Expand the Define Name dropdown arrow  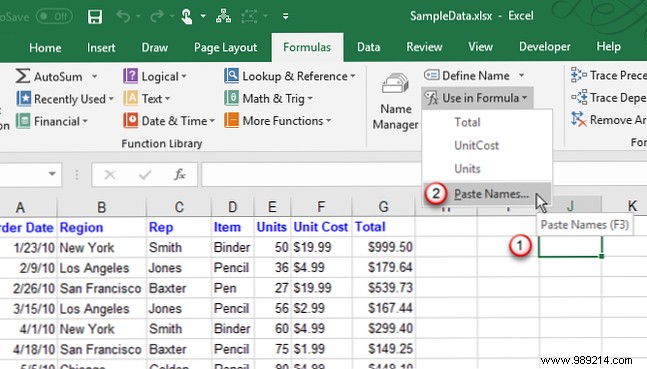point(522,76)
